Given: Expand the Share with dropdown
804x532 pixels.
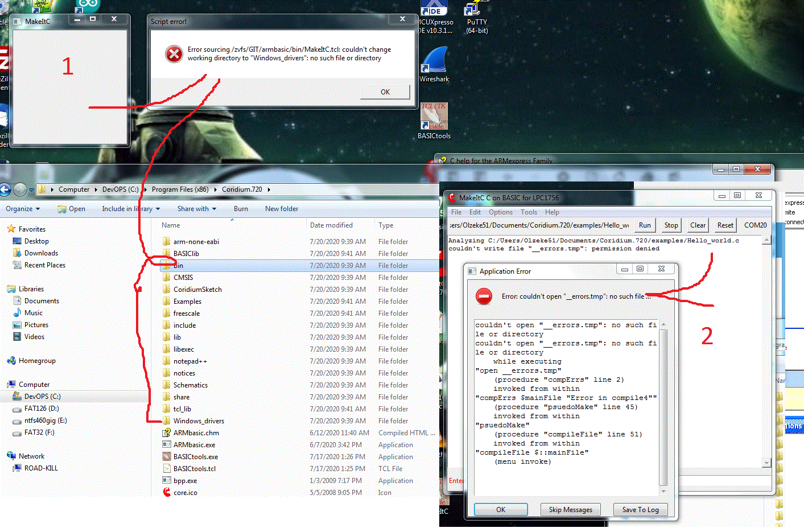Looking at the screenshot, I should (x=196, y=209).
